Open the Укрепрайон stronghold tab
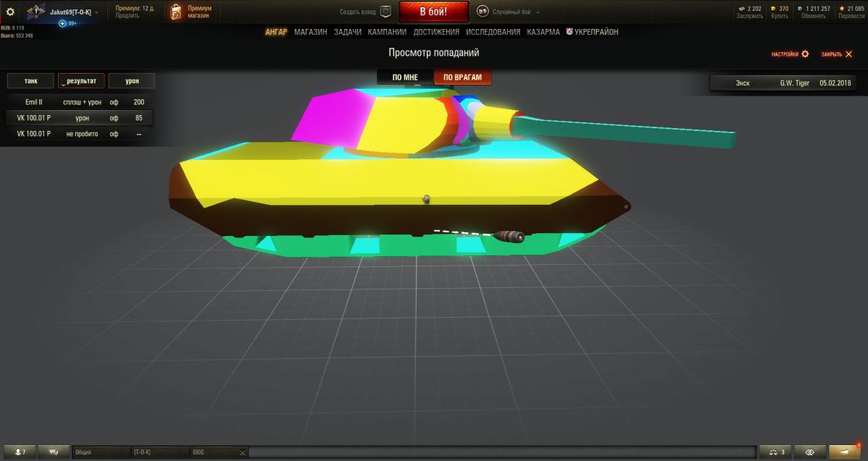868x461 pixels. 592,32
